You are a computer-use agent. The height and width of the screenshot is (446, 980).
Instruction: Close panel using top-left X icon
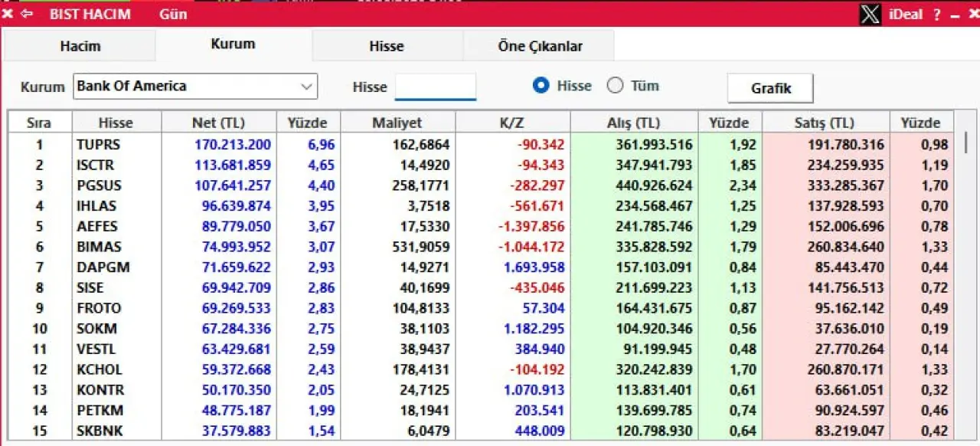[x=8, y=14]
